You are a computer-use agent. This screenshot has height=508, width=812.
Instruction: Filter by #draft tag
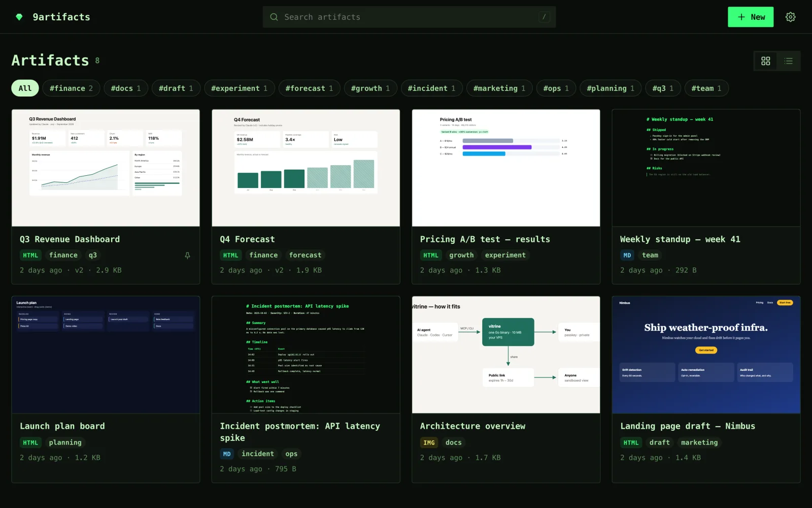pyautogui.click(x=176, y=88)
